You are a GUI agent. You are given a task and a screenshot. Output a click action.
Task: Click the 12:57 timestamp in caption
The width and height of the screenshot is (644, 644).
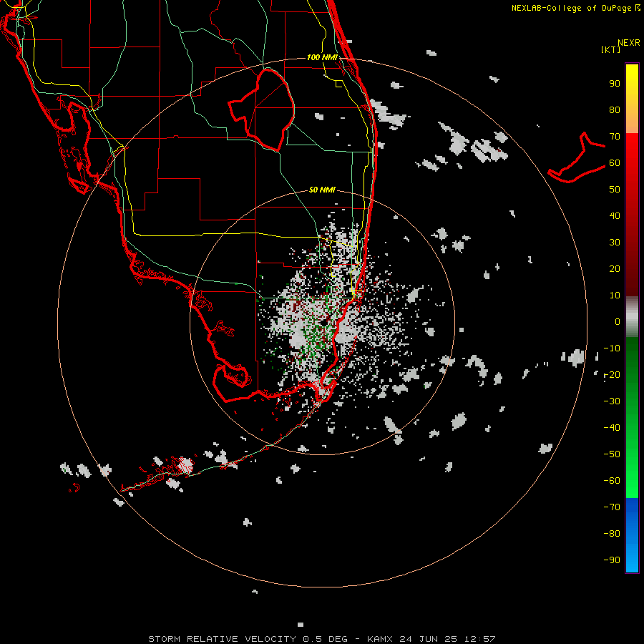[x=479, y=639]
